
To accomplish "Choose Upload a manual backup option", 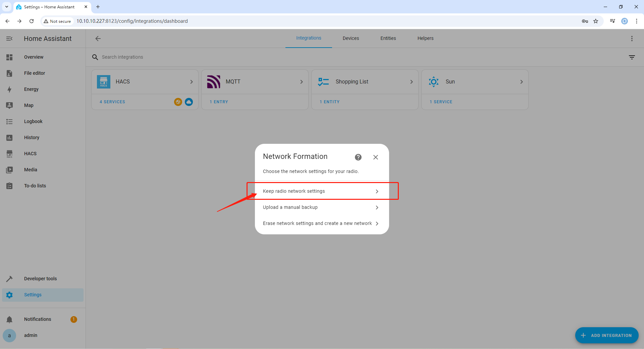I will click(321, 207).
